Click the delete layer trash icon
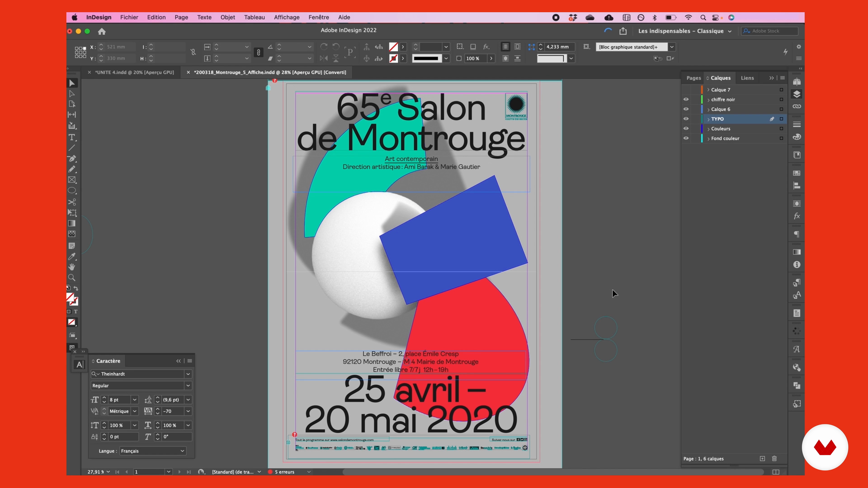868x488 pixels. click(774, 459)
